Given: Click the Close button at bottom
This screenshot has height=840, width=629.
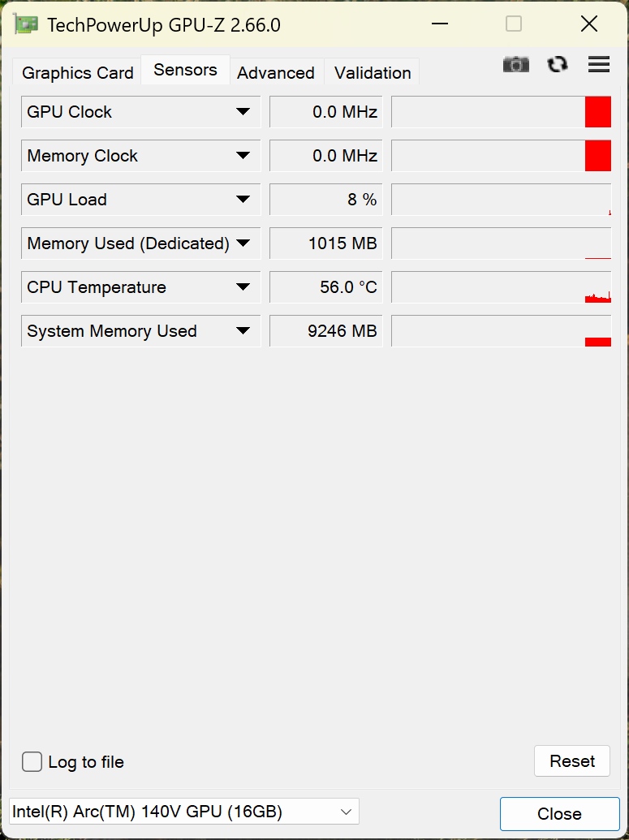Looking at the screenshot, I should [559, 814].
